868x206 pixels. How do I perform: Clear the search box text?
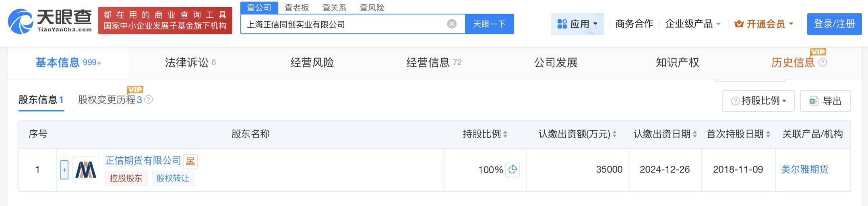(452, 24)
